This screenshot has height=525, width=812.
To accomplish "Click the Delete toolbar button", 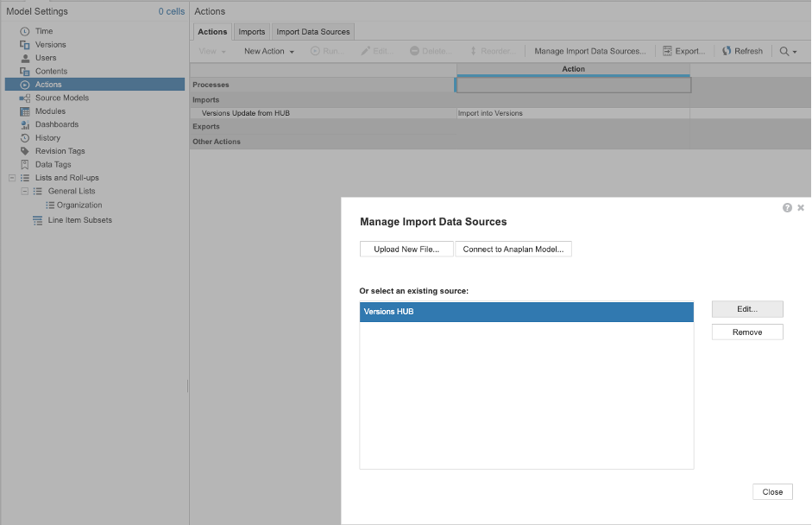I will point(431,51).
